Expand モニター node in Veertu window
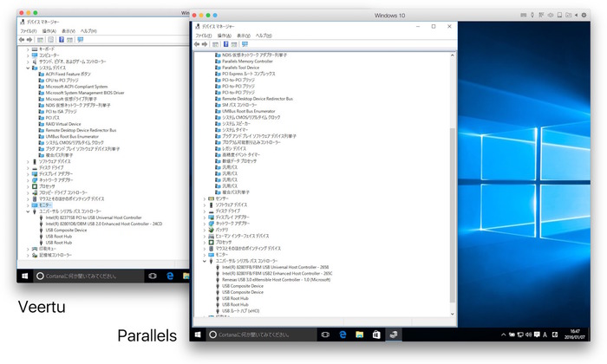Image resolution: width=607 pixels, height=364 pixels. (x=28, y=205)
